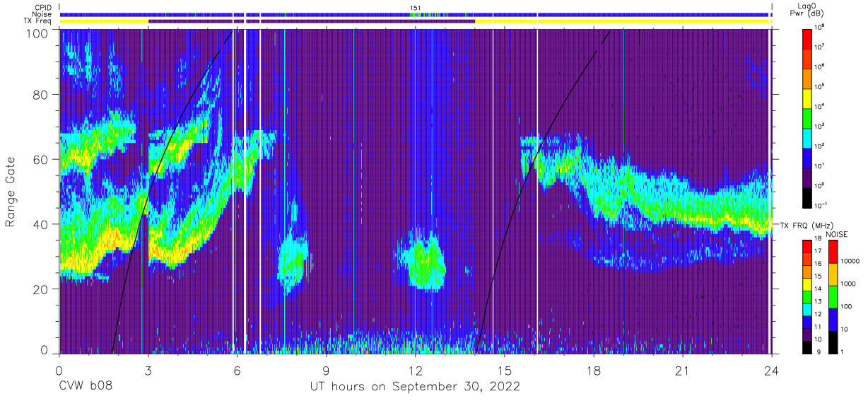The image size is (868, 401).
Task: Click range gate tick label 100
Action: click(36, 33)
